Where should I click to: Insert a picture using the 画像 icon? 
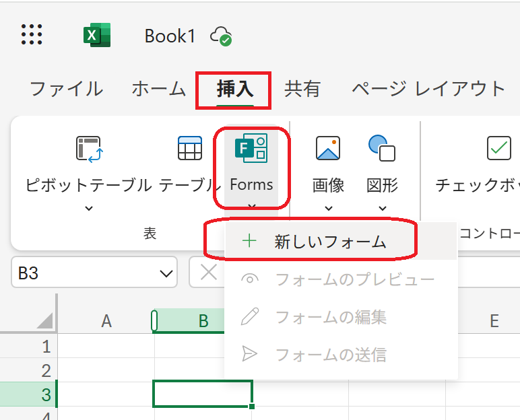[328, 149]
